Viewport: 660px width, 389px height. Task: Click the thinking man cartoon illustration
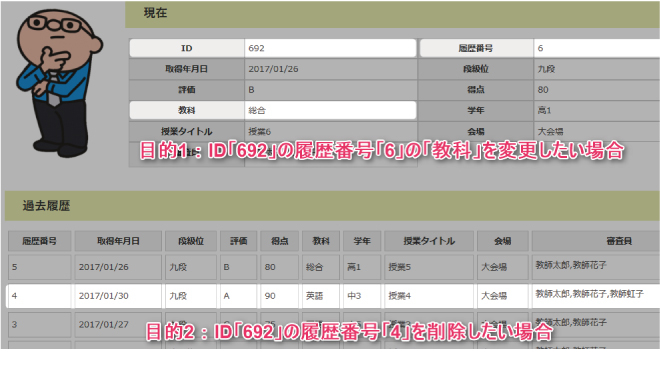[x=59, y=82]
